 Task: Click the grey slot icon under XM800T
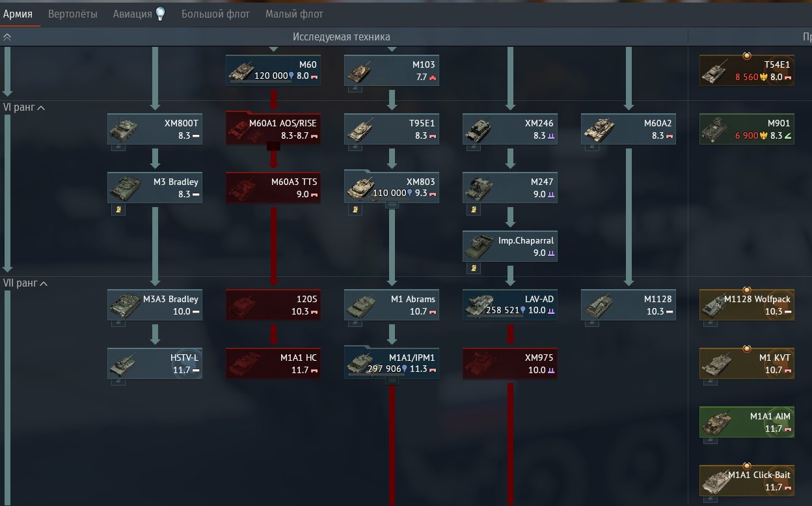pyautogui.click(x=119, y=148)
